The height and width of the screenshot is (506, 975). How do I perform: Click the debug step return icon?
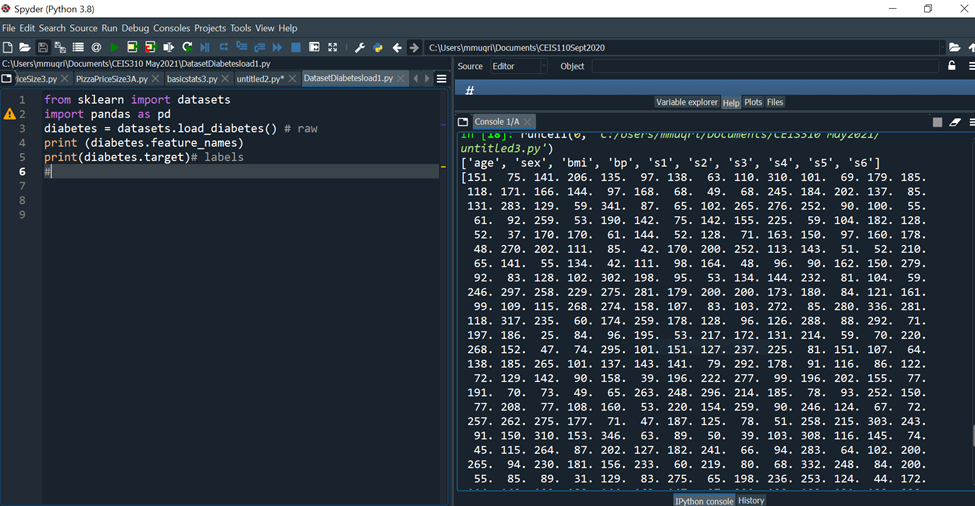pos(259,47)
